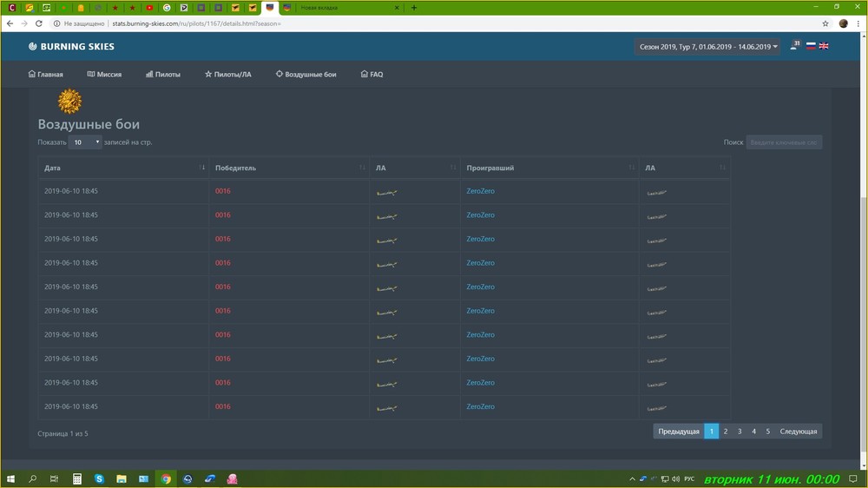Click the Следующая pagination button
The image size is (868, 488).
(799, 432)
